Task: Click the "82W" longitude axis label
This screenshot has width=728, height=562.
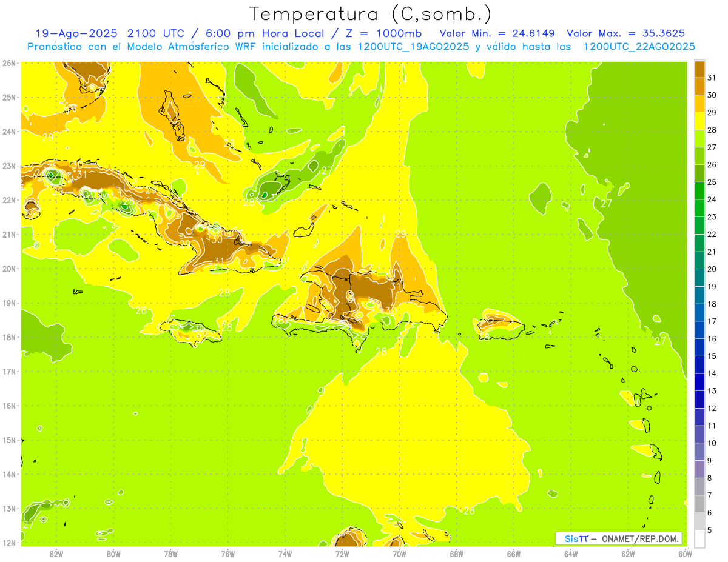Action: 56,554
